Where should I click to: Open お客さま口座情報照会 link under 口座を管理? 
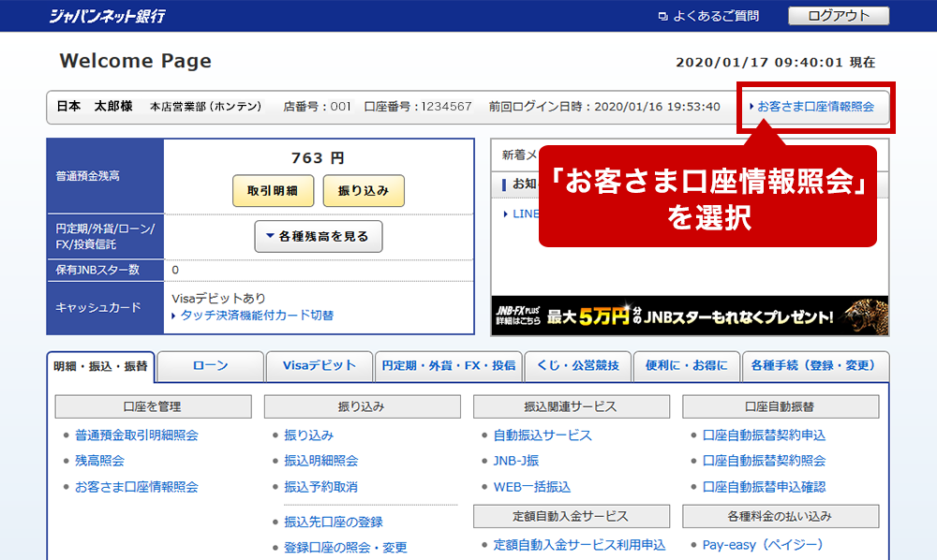point(136,487)
